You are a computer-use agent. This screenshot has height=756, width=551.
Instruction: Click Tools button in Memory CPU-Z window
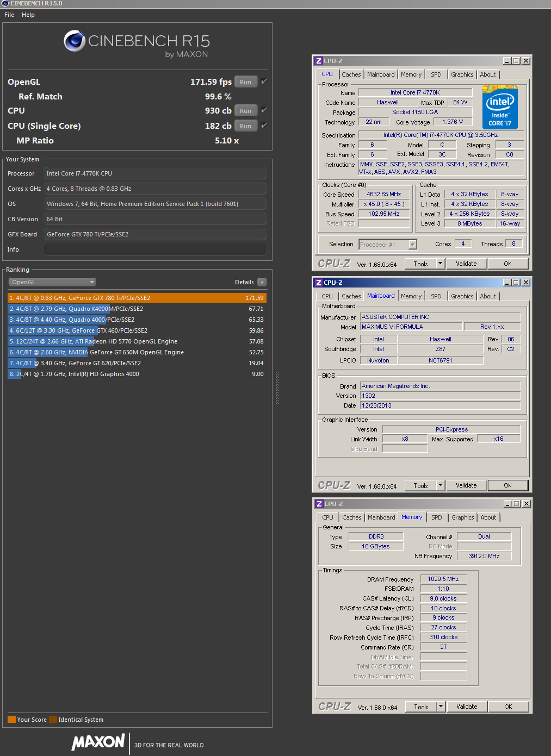422,707
